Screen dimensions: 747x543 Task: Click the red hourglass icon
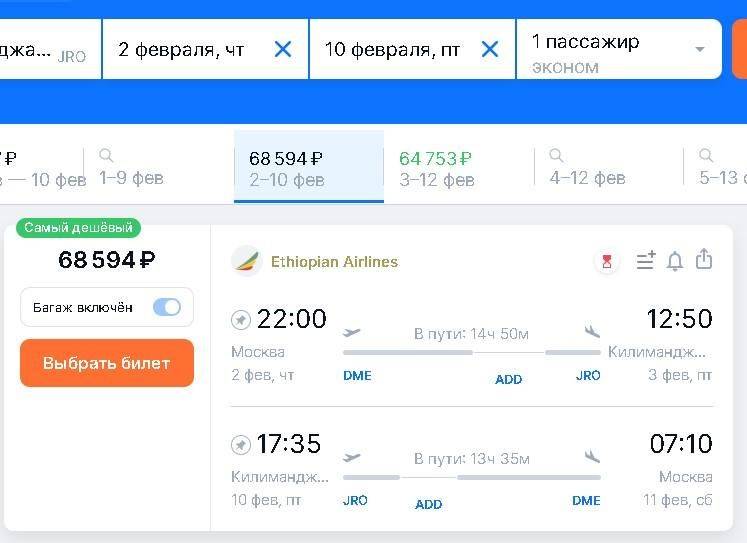(x=606, y=262)
